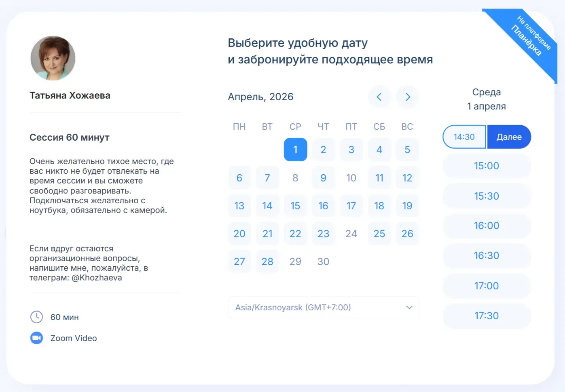Go to the previous month arrow
This screenshot has width=565, height=392.
tap(379, 97)
